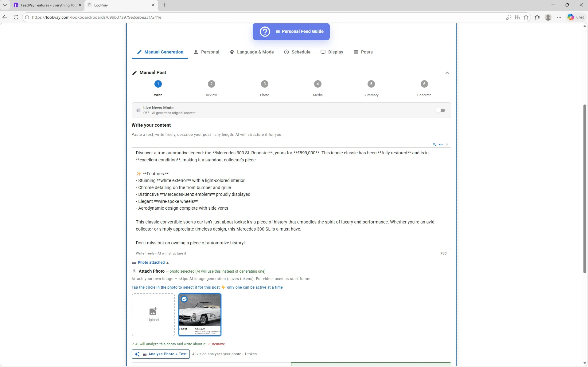This screenshot has height=367, width=588.
Task: Jump to step 5 Summary
Action: point(371,84)
